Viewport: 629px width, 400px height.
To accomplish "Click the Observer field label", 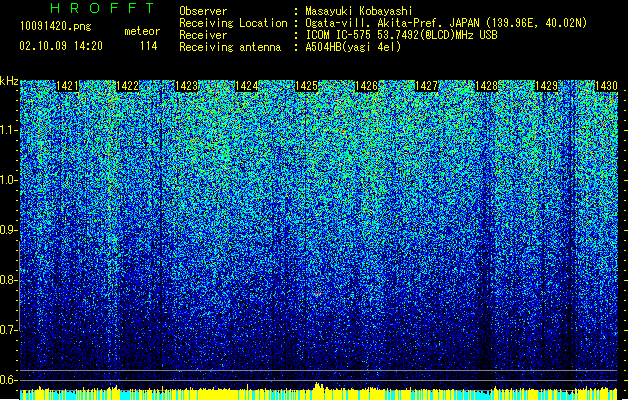I will pyautogui.click(x=203, y=11).
